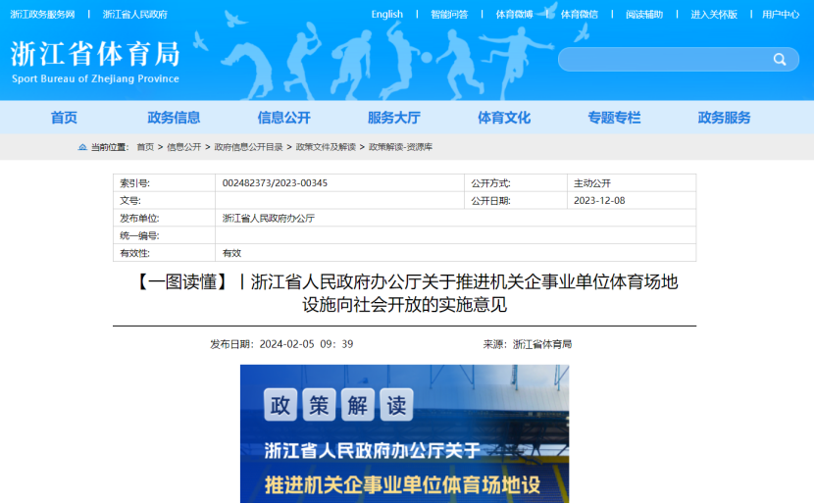Screen dimensions: 815x504
Task: Switch language to English
Action: (x=386, y=15)
